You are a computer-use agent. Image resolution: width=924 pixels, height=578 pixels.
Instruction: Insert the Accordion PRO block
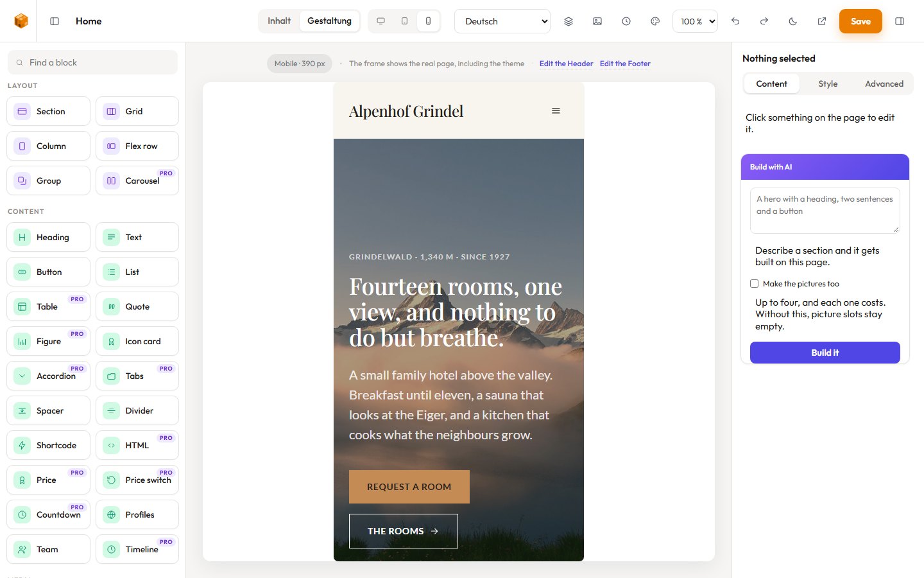(48, 376)
